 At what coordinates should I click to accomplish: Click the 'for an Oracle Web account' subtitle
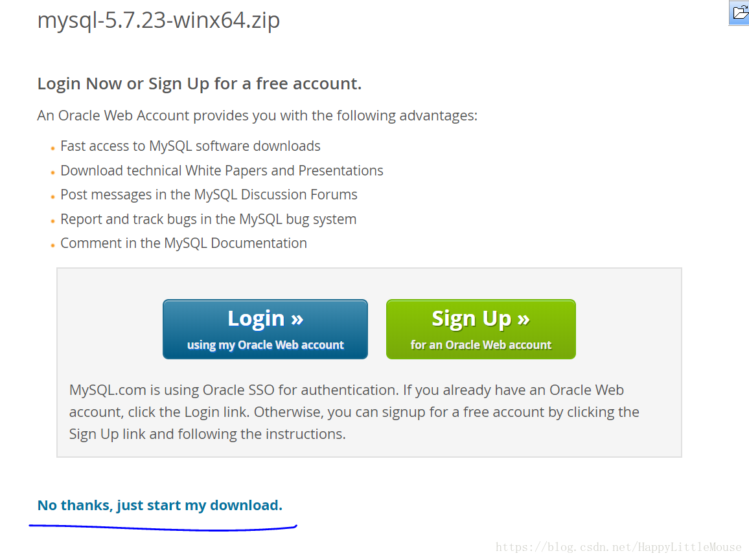[481, 344]
